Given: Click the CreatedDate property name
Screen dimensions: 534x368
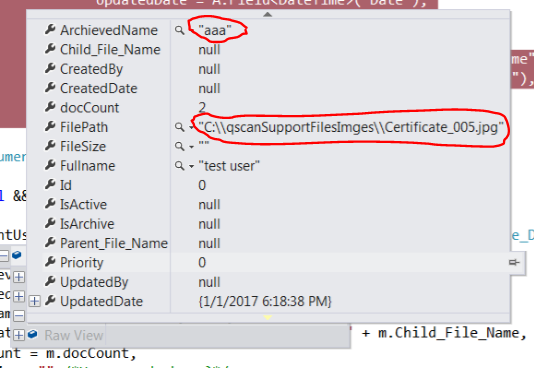Looking at the screenshot, I should tap(99, 89).
